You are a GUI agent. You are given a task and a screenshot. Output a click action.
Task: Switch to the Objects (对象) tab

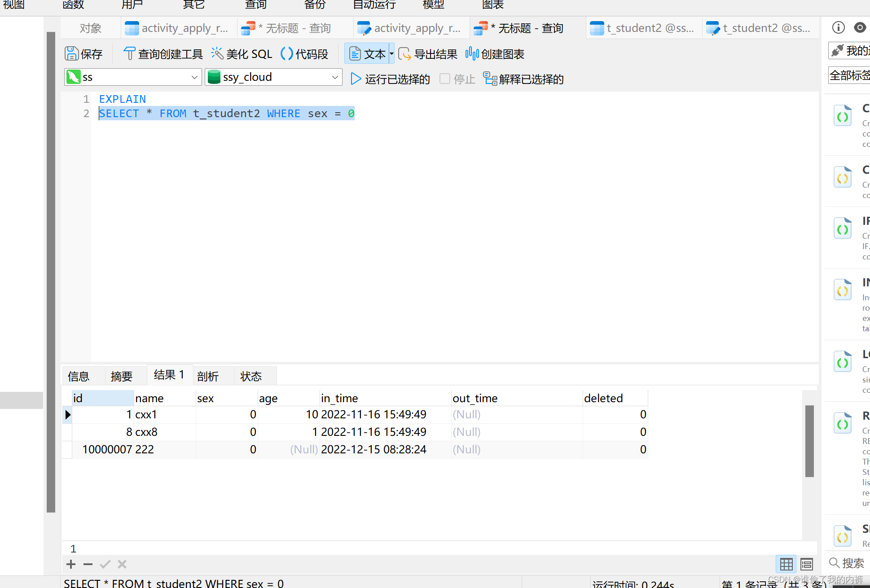tap(90, 28)
